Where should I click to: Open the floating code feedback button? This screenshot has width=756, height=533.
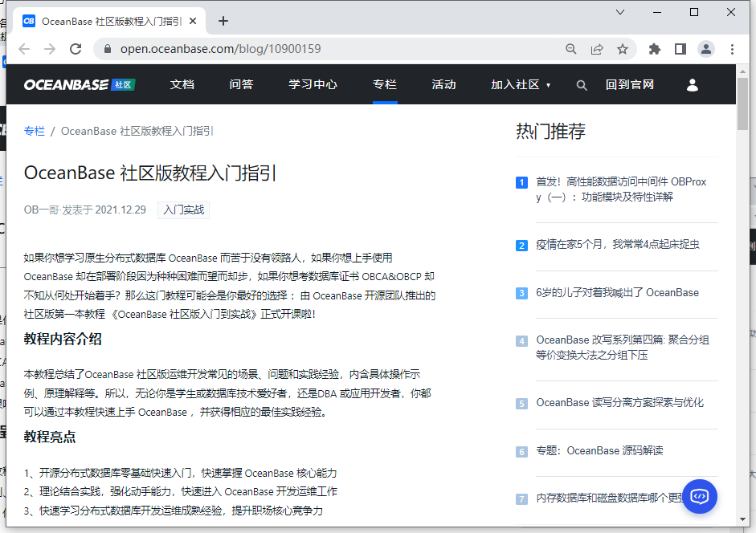[699, 496]
